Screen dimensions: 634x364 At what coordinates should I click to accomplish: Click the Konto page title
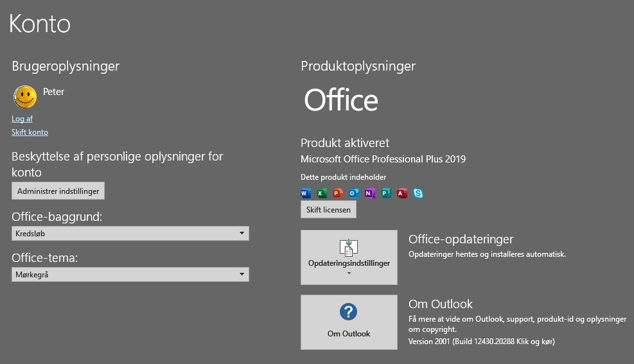[40, 24]
